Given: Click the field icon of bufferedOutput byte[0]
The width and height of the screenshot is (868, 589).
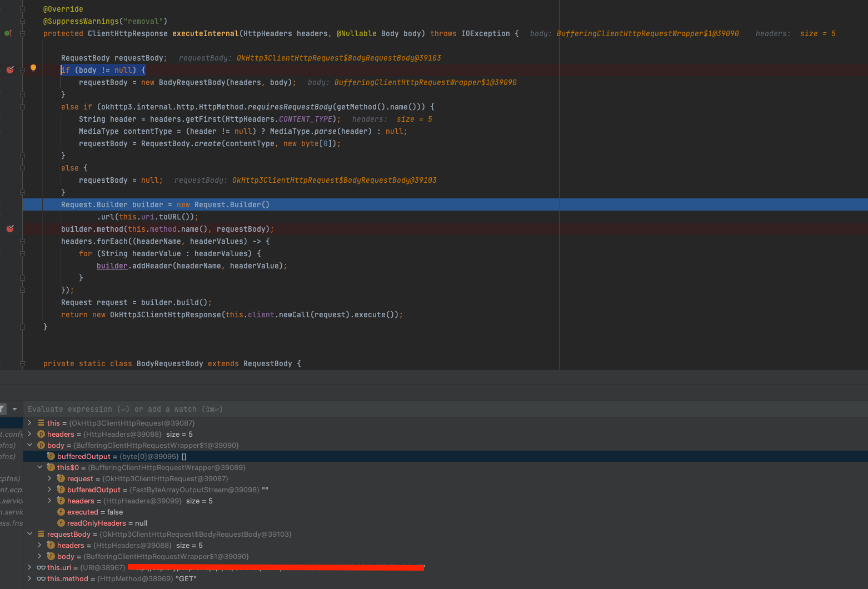Looking at the screenshot, I should [51, 456].
